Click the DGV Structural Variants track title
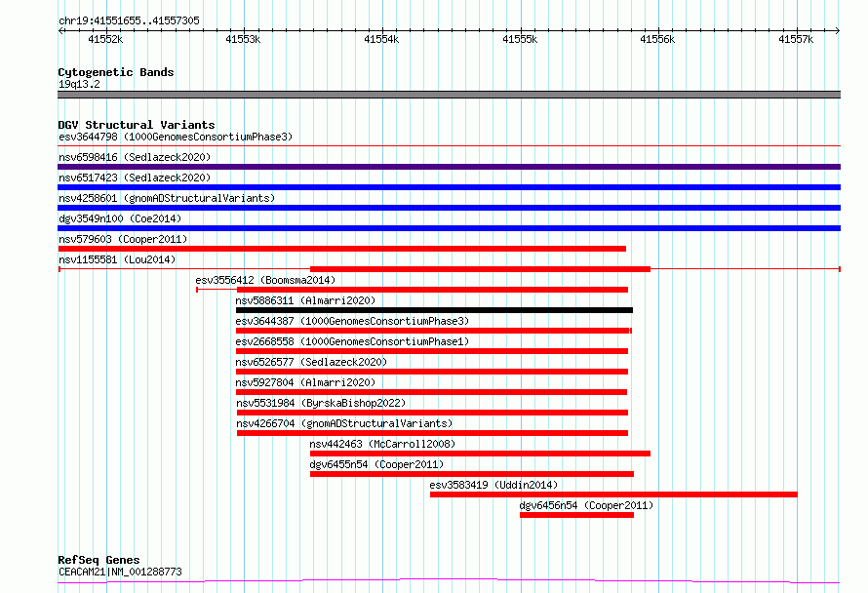868x593 pixels. (137, 125)
